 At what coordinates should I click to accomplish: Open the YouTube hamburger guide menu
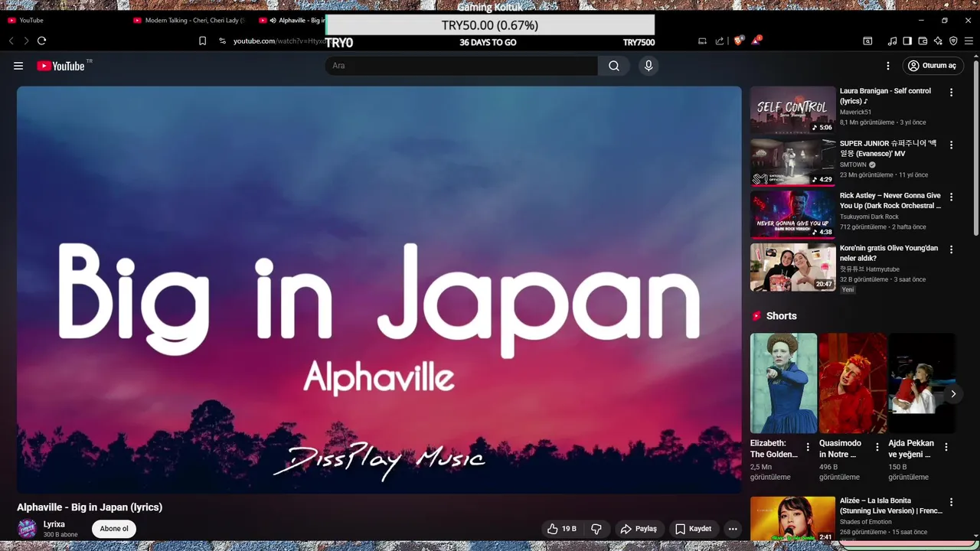(18, 66)
